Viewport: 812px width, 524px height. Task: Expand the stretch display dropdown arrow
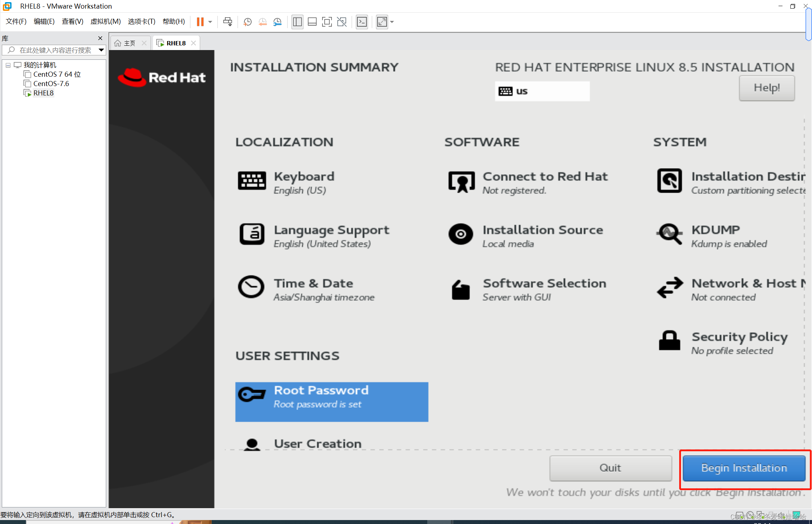[392, 22]
